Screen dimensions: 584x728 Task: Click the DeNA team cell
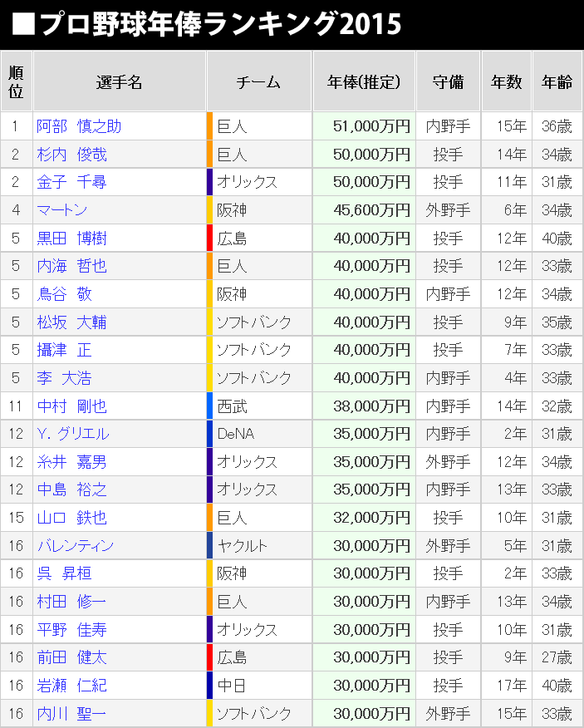click(259, 434)
